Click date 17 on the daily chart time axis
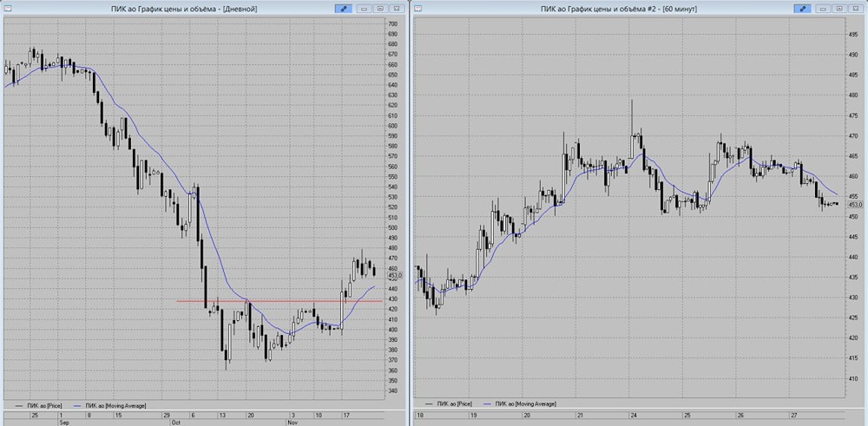Image resolution: width=868 pixels, height=426 pixels. [x=346, y=415]
